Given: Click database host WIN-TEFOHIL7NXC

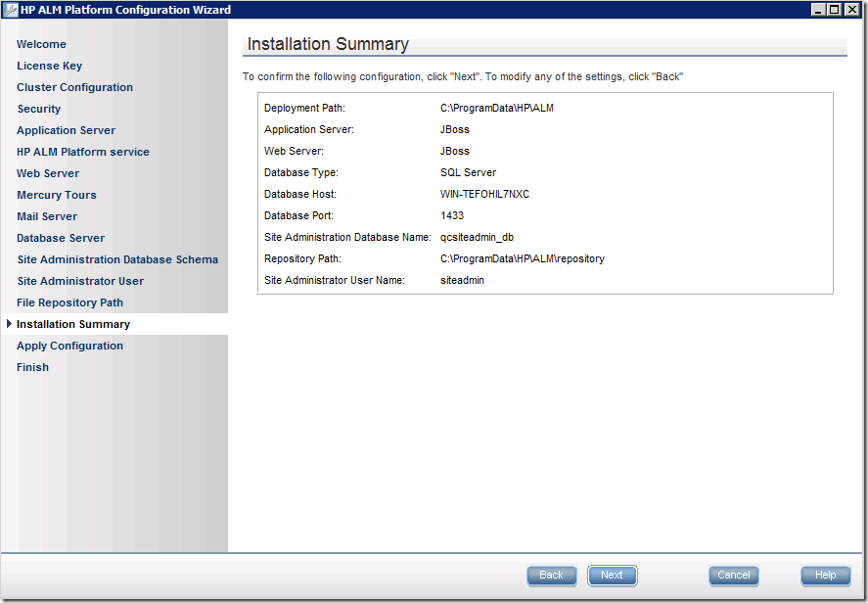Looking at the screenshot, I should pos(484,195).
